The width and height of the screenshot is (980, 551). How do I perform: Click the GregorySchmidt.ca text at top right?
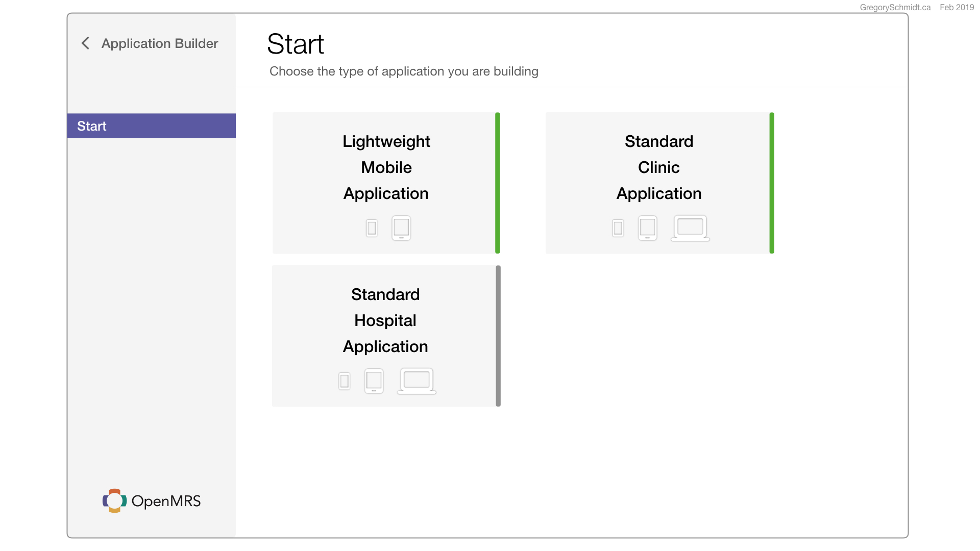click(895, 7)
